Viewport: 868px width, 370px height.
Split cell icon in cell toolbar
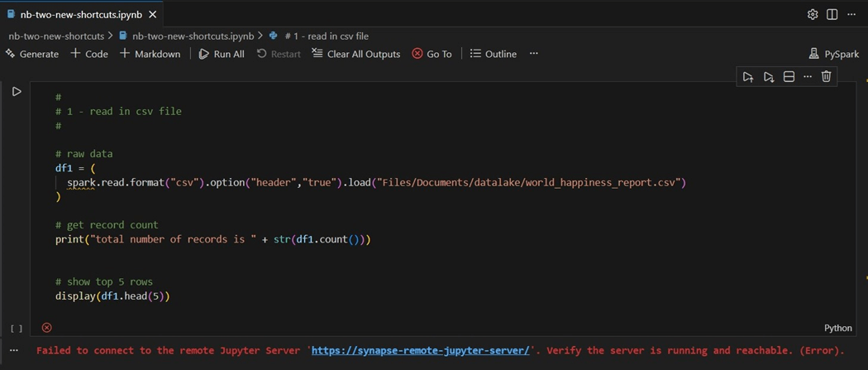pos(789,76)
